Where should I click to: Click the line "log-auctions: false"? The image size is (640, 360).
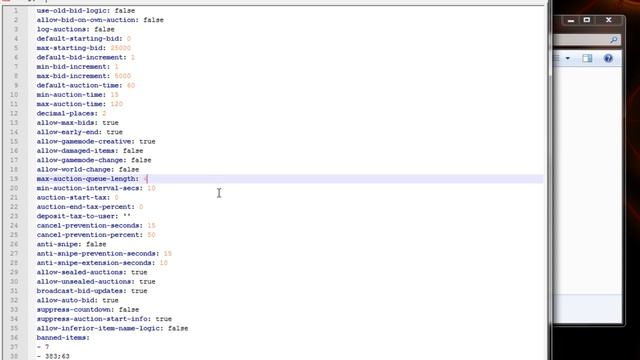76,29
